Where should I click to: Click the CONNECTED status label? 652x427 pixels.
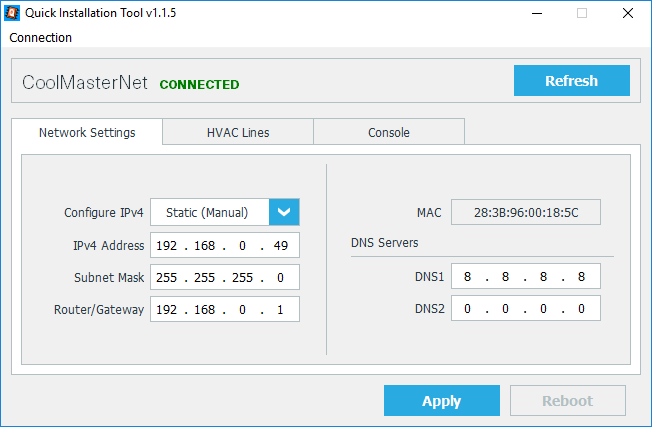pos(199,85)
